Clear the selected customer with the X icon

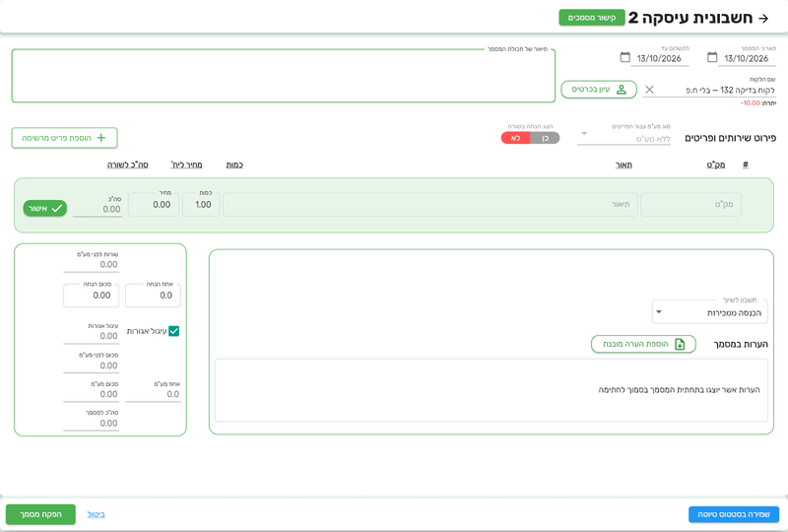tap(649, 90)
